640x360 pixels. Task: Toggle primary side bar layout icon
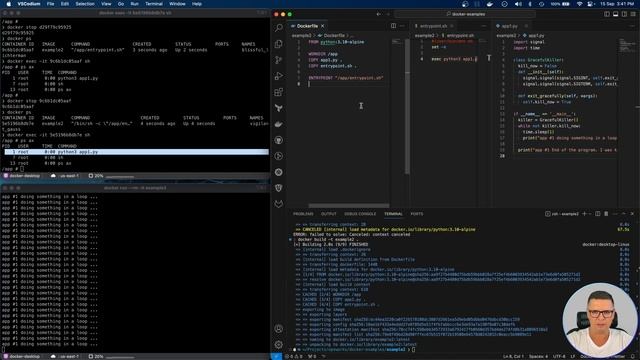(x=607, y=14)
